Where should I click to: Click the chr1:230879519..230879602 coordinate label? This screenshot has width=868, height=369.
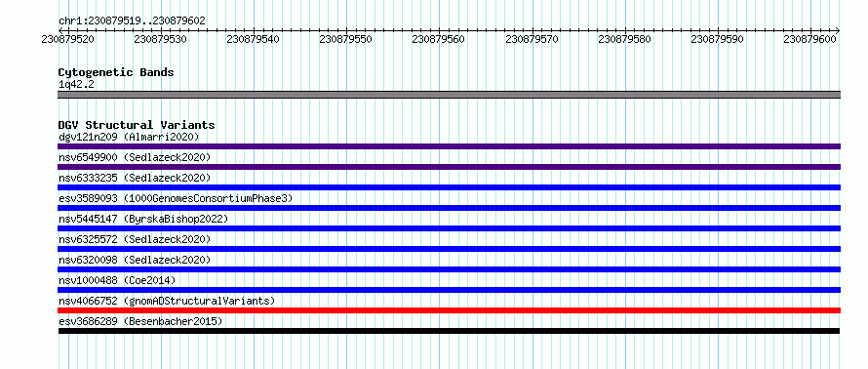point(132,21)
